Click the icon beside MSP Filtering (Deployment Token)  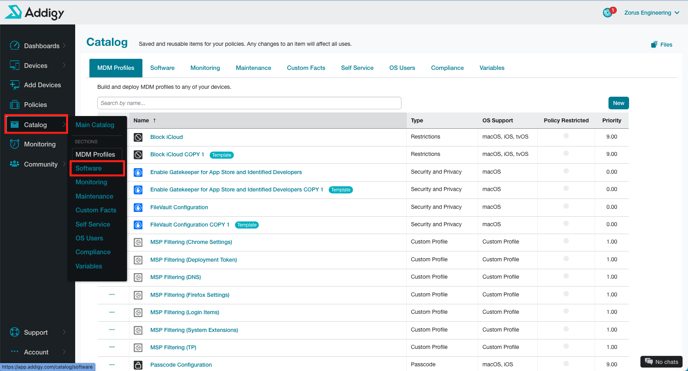pos(138,260)
